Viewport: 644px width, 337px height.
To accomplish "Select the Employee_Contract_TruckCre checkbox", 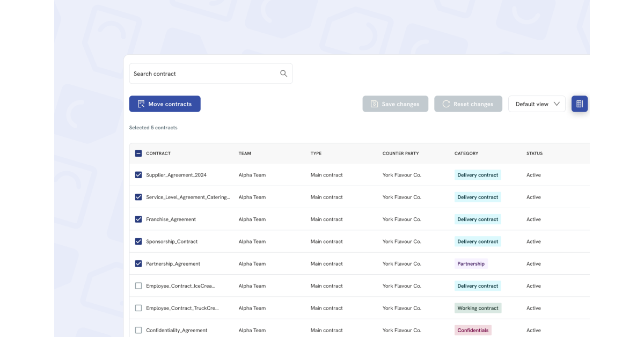I will click(x=138, y=308).
